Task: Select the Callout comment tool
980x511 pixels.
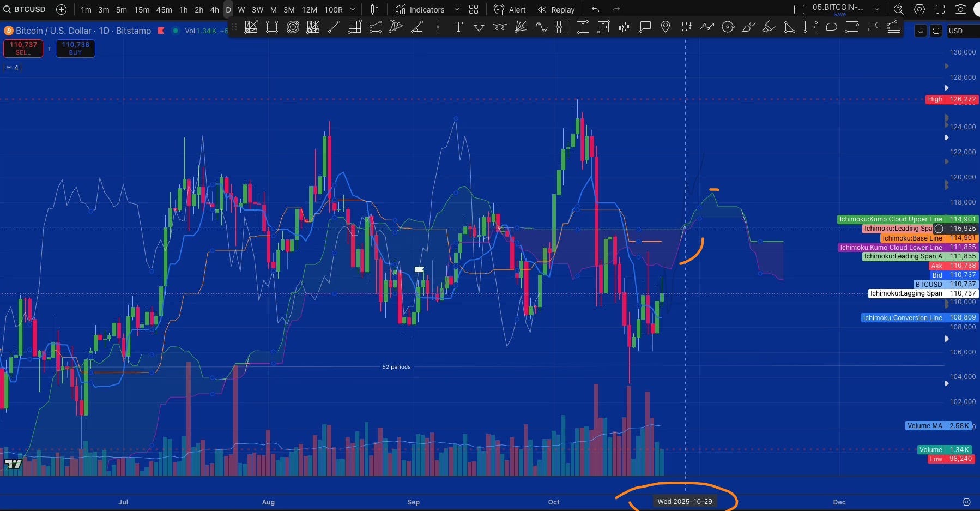Action: tap(645, 27)
